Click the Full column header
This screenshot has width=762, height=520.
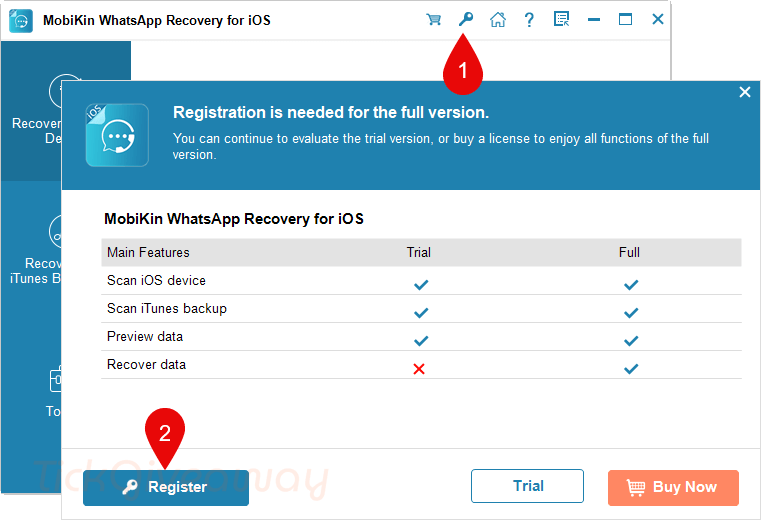629,252
